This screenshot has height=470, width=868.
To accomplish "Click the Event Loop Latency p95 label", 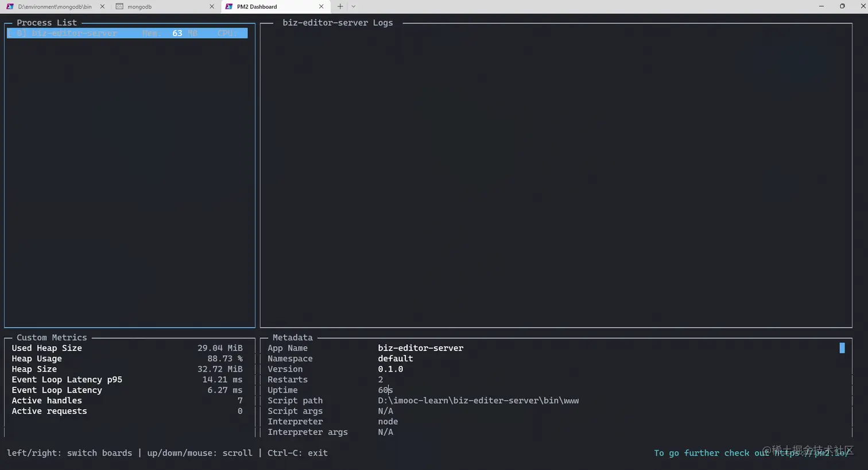I will point(67,380).
